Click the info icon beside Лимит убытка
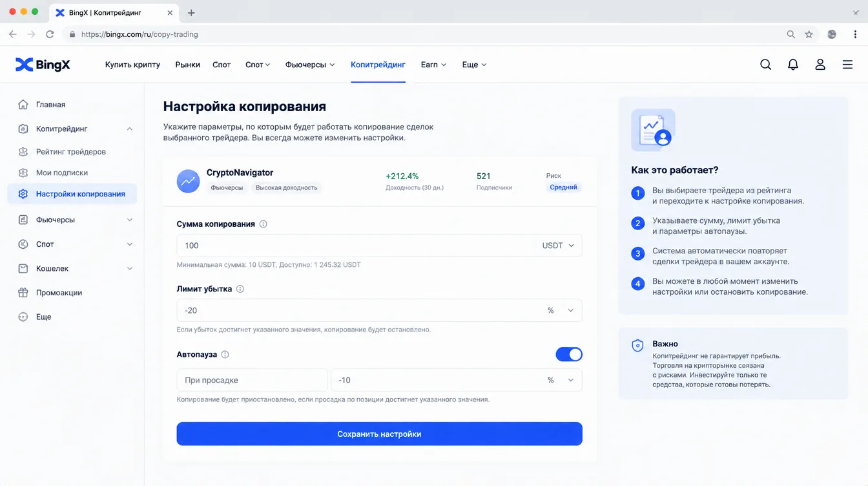This screenshot has width=868, height=486. (x=240, y=289)
